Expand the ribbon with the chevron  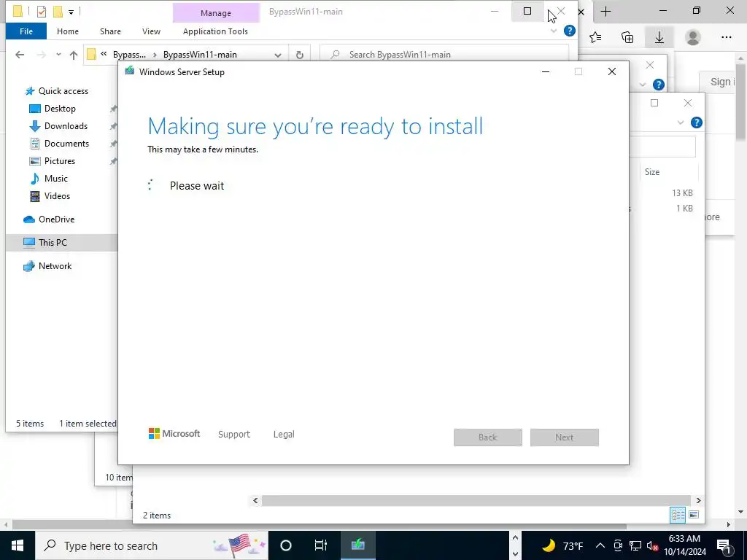(x=554, y=31)
